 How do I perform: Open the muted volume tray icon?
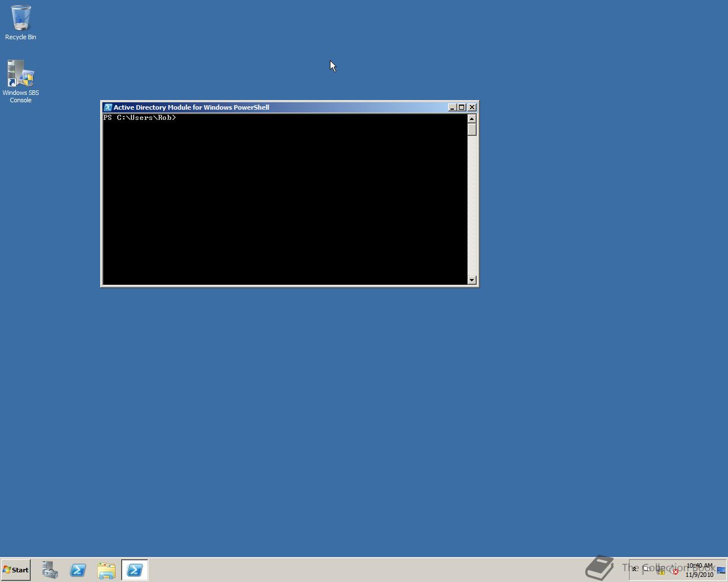tap(674, 570)
